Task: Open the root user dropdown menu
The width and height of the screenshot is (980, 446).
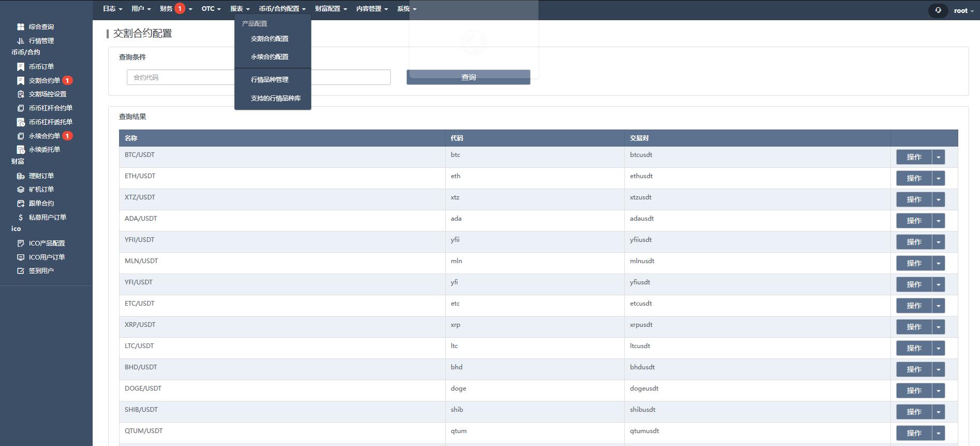Action: click(963, 10)
